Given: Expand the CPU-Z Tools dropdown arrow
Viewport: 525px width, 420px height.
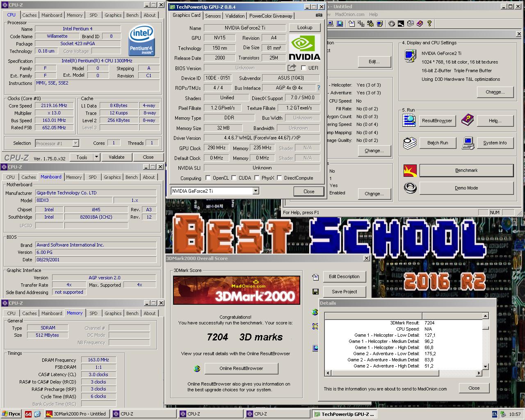Looking at the screenshot, I should pyautogui.click(x=96, y=157).
